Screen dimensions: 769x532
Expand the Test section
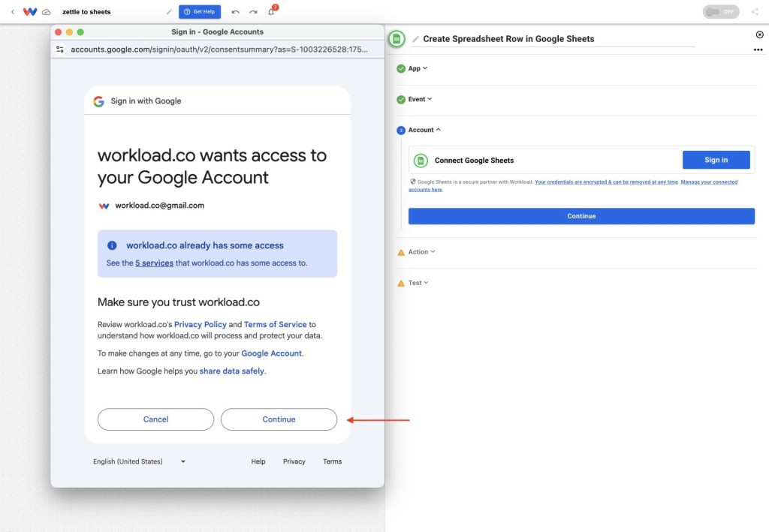(x=418, y=283)
